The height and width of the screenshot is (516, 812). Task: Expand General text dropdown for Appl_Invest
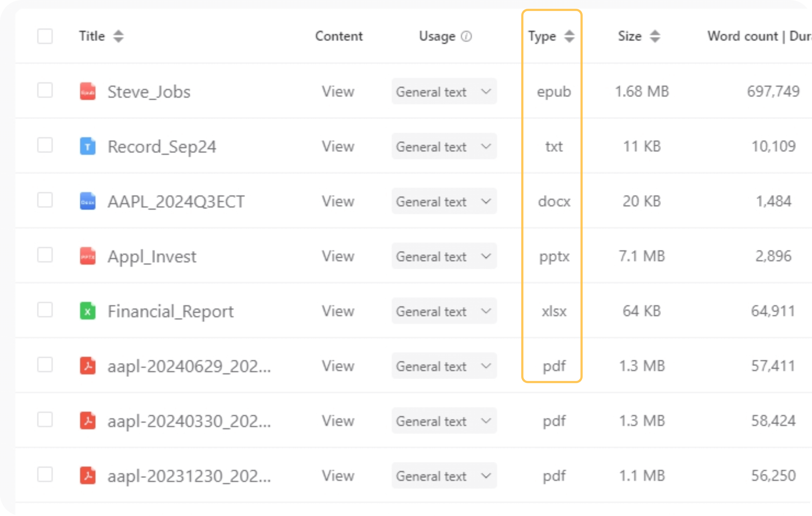tap(444, 256)
